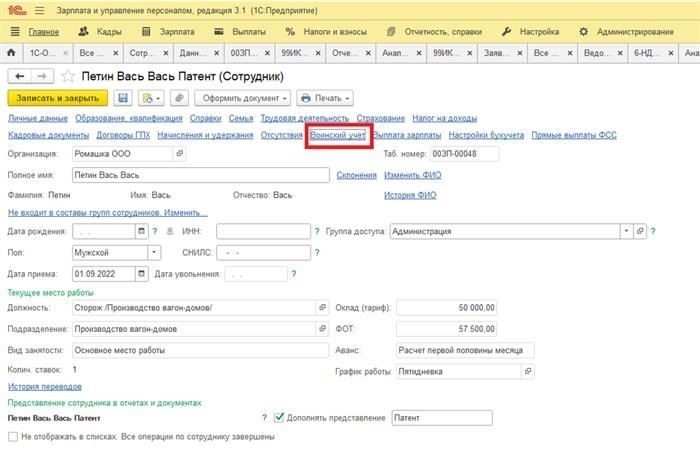Open Налог на доходы link

(x=445, y=118)
